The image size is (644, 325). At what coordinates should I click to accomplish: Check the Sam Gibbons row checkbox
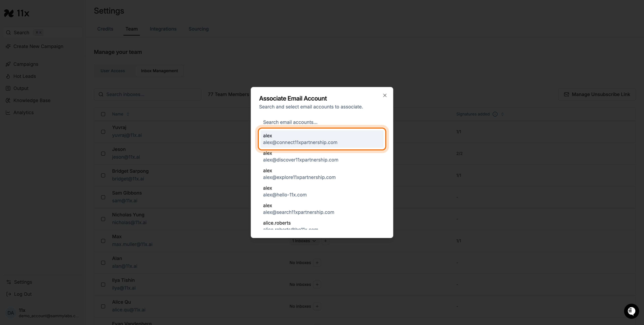point(103,197)
